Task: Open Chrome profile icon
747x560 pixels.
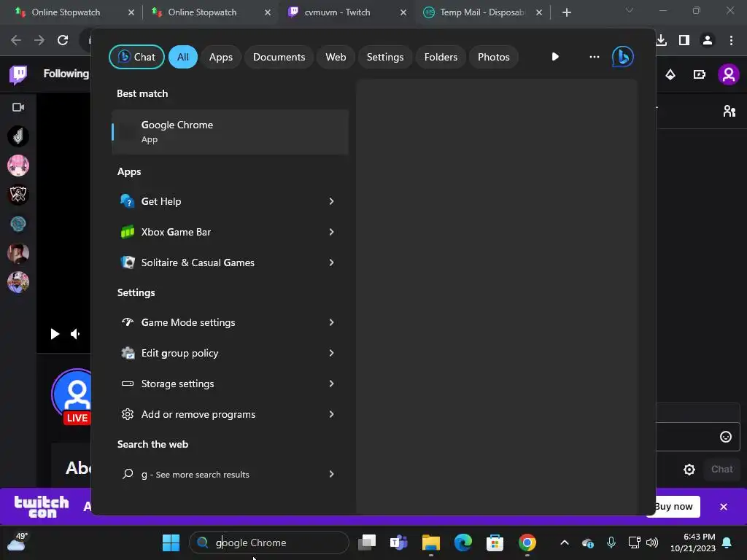Action: pyautogui.click(x=708, y=40)
